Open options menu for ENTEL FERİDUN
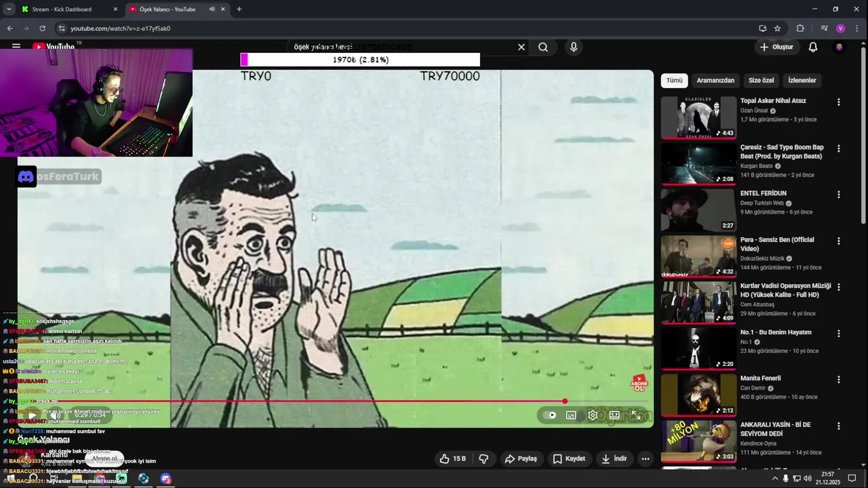Viewport: 868px width, 488px height. pyautogui.click(x=839, y=195)
